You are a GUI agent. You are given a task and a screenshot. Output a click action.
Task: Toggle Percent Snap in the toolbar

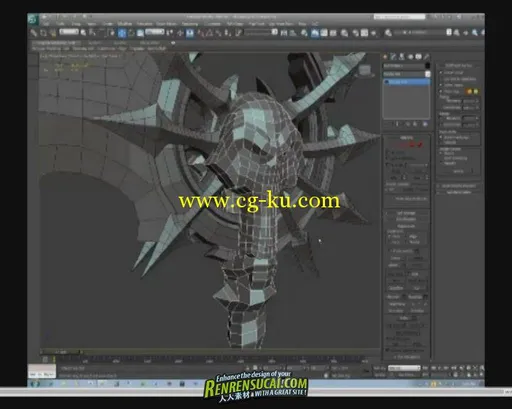pyautogui.click(x=218, y=33)
